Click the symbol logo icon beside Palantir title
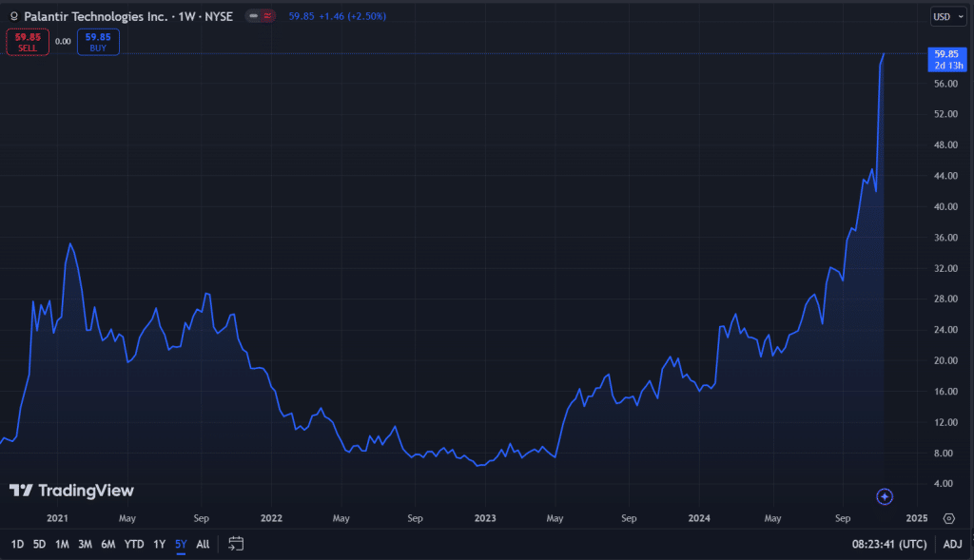974x560 pixels. [13, 17]
